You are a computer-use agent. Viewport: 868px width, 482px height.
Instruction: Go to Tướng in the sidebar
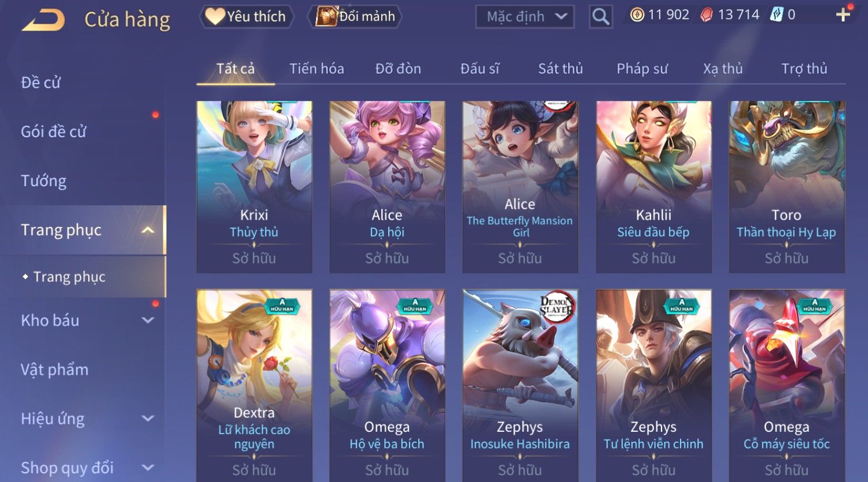(x=44, y=181)
